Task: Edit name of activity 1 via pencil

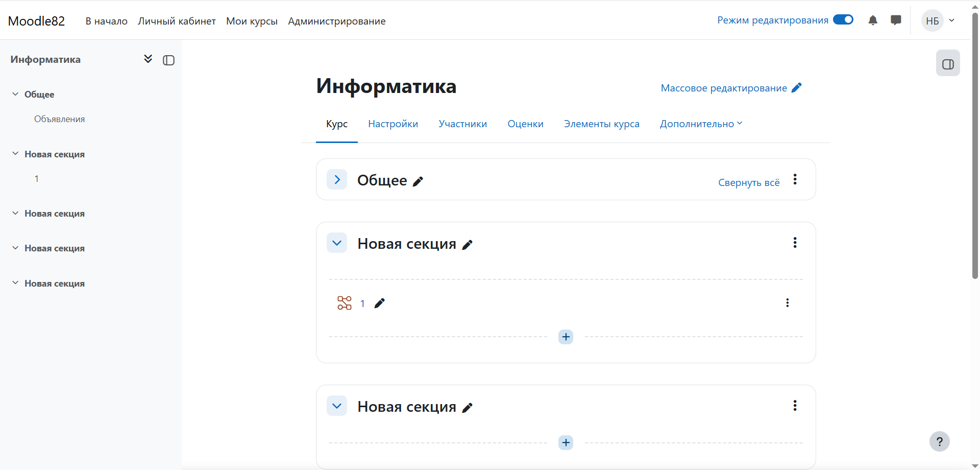Action: [x=379, y=303]
